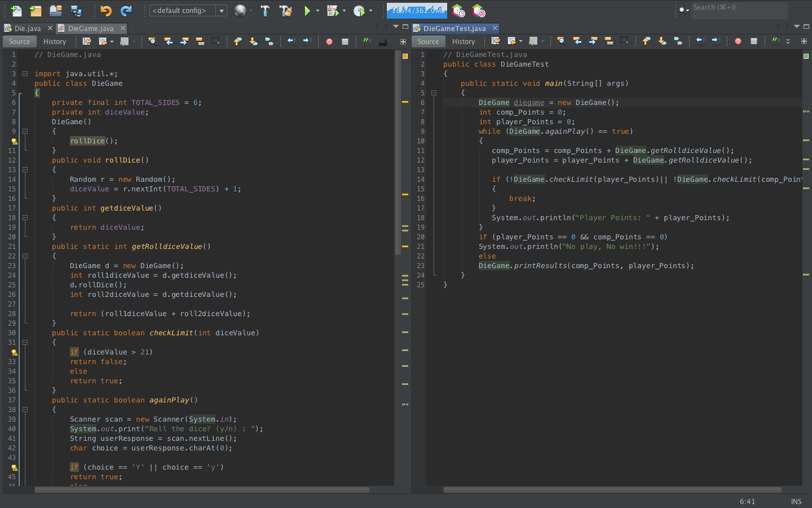
Task: Click the Open Project folder icon
Action: (x=55, y=11)
